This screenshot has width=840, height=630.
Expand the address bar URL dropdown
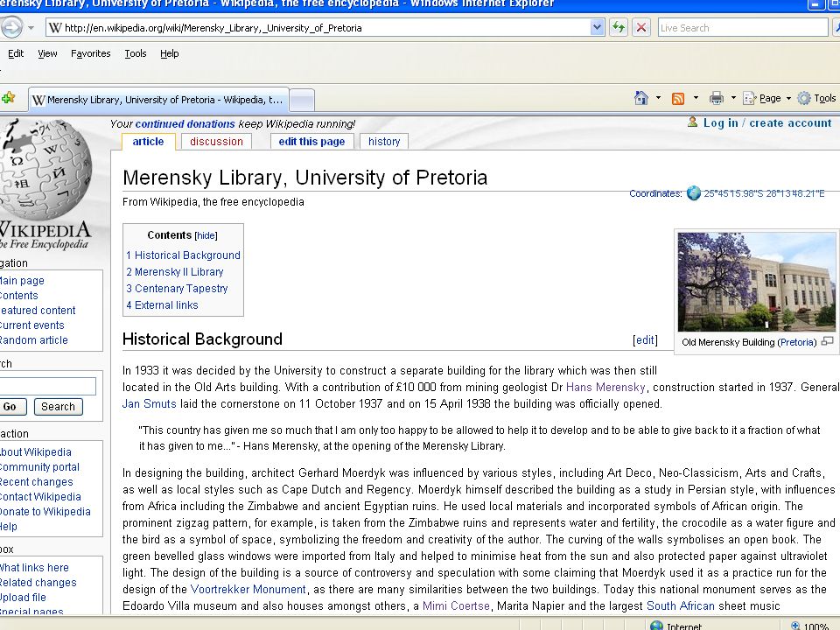(x=598, y=27)
